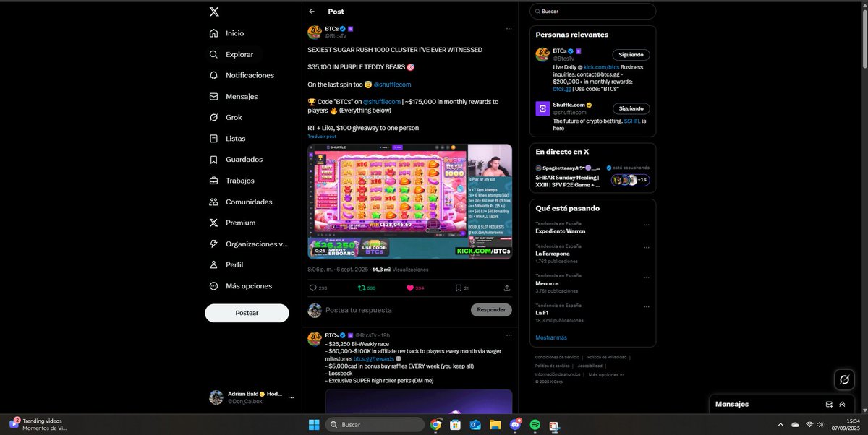The width and height of the screenshot is (868, 435).
Task: Open options for Expediente Warren trend
Action: point(647,224)
